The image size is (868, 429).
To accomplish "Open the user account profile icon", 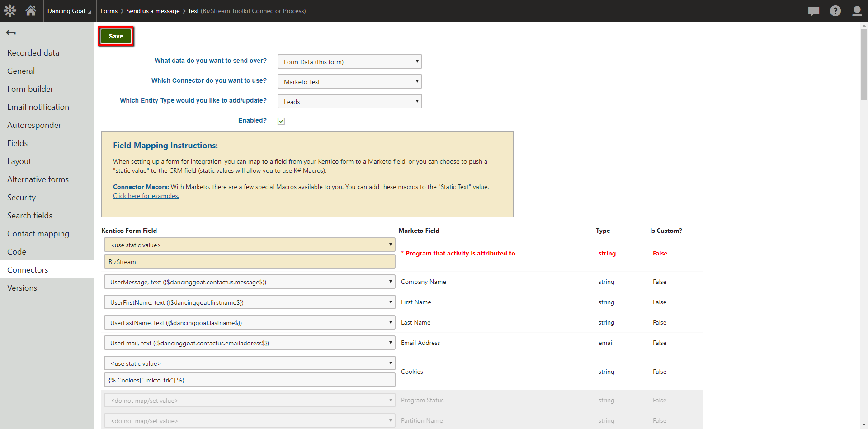I will pyautogui.click(x=857, y=11).
